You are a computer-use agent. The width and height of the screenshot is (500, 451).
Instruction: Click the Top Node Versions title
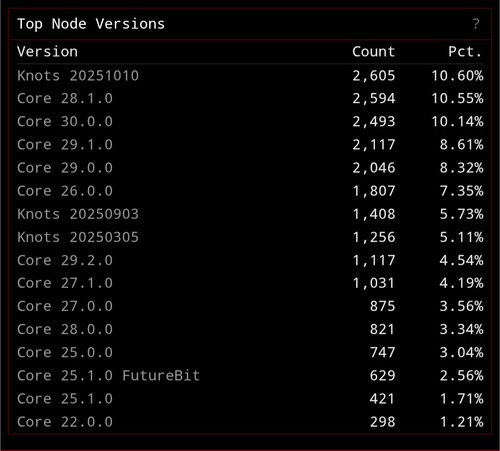point(91,24)
